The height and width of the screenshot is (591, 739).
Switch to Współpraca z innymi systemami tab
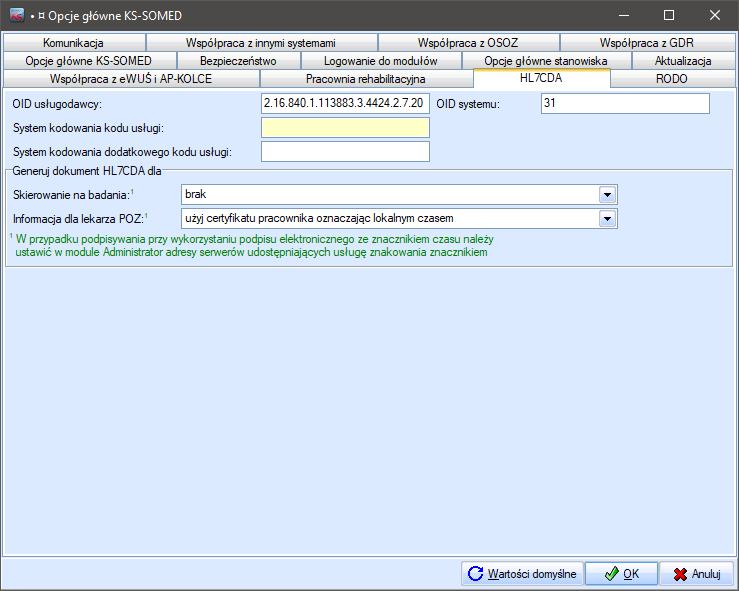point(261,43)
